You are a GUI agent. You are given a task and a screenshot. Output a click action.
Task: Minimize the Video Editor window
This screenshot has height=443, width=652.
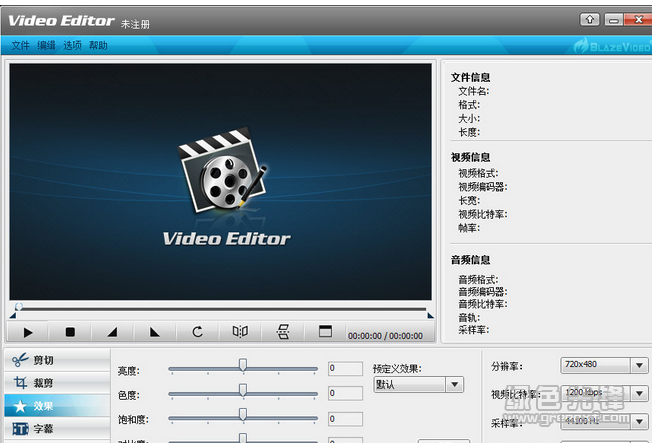614,19
